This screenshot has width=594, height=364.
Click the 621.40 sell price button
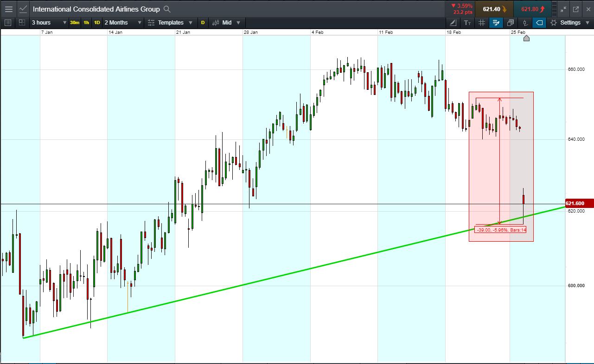494,9
